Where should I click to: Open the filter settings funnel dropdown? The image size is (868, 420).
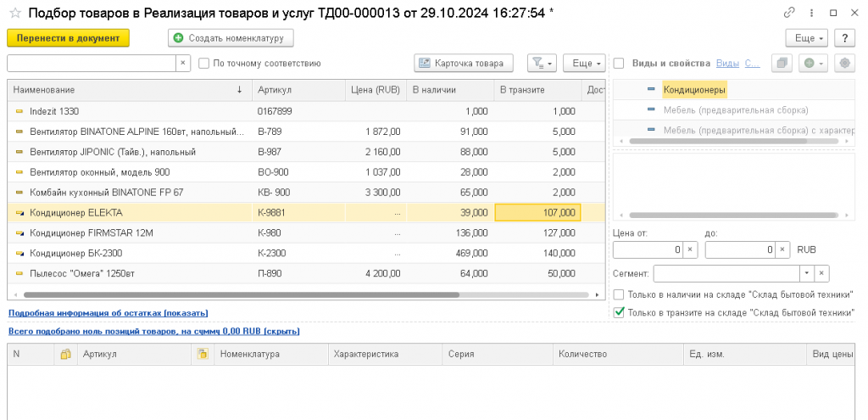click(542, 63)
